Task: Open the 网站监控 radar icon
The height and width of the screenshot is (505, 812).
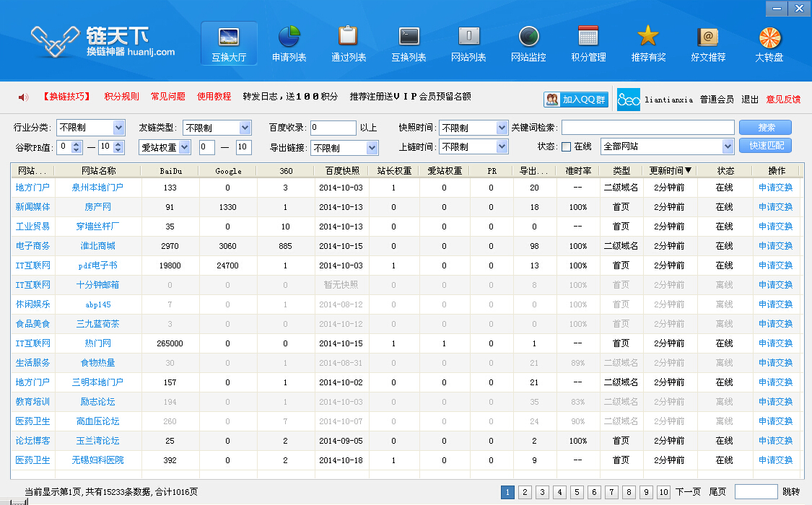Action: pos(528,36)
